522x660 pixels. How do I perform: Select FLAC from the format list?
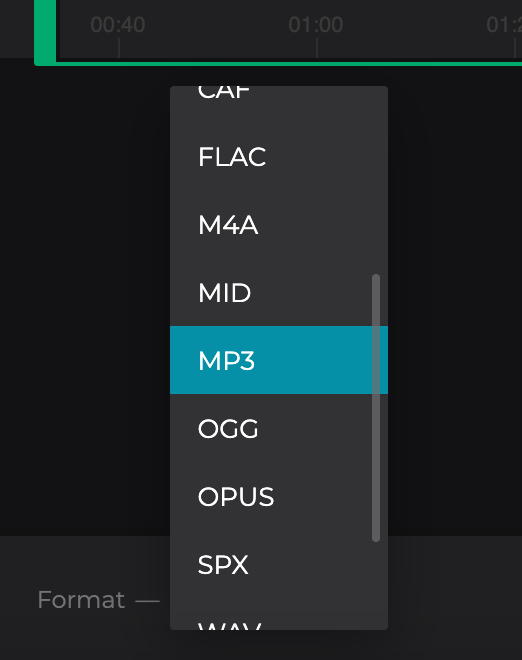pos(279,157)
